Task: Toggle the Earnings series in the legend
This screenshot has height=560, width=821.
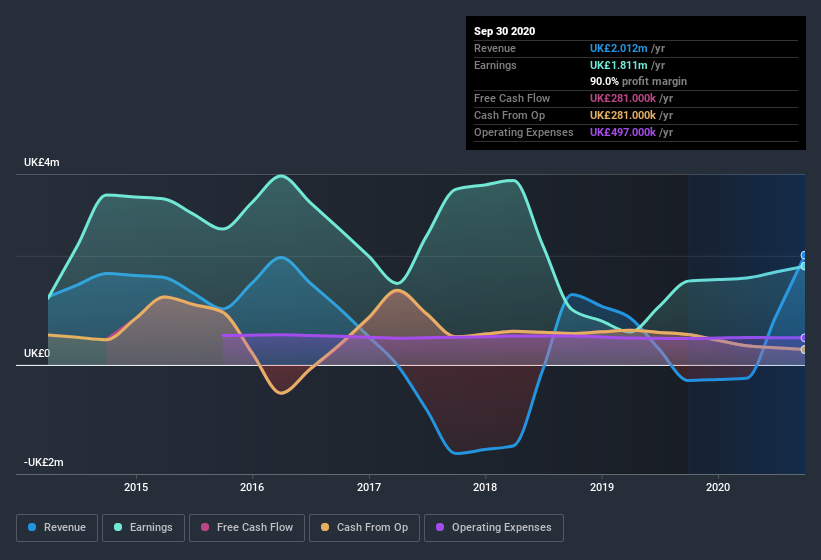Action: pyautogui.click(x=143, y=527)
